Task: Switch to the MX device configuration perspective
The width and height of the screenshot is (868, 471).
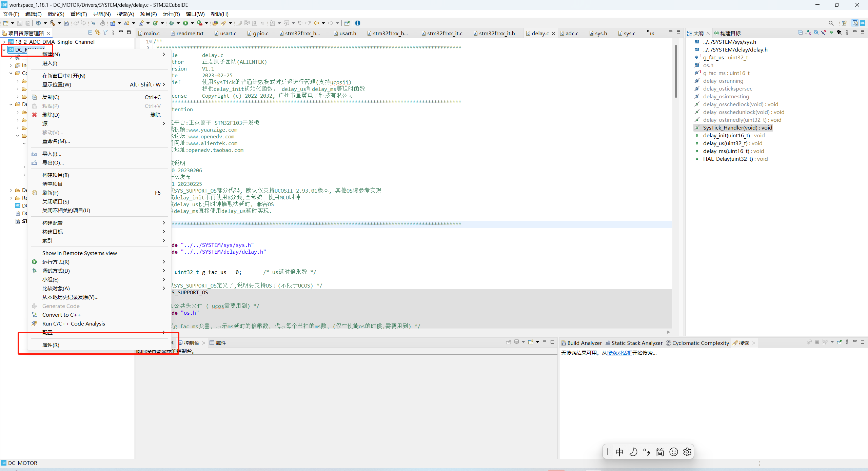Action: [x=863, y=23]
